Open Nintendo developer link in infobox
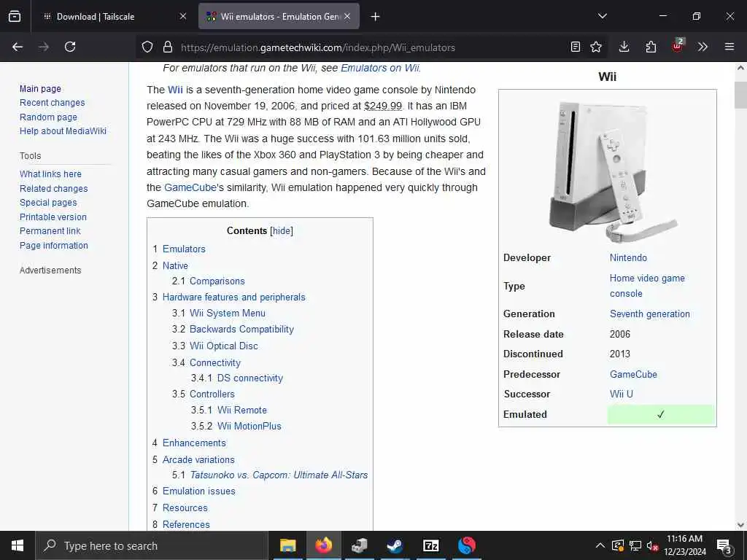This screenshot has height=560, width=747. [x=628, y=257]
